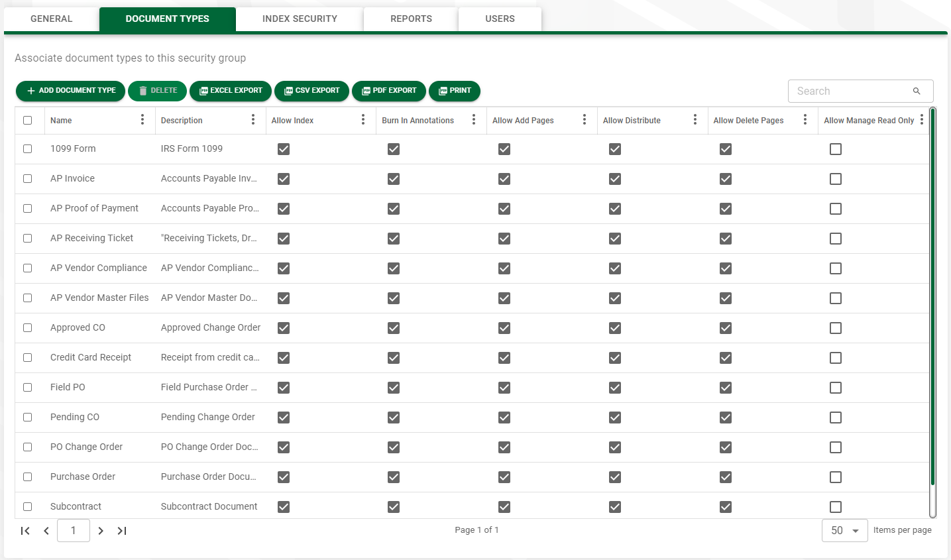Click the Subcontract Document description

click(209, 506)
